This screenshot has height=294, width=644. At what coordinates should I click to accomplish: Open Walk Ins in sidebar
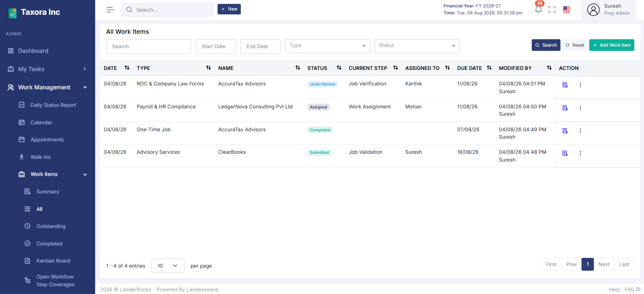(40, 157)
